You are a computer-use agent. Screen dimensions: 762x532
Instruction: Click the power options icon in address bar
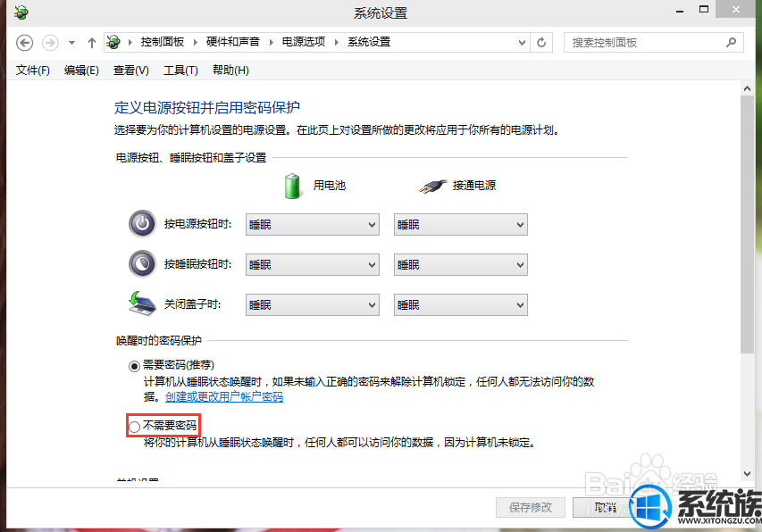113,42
